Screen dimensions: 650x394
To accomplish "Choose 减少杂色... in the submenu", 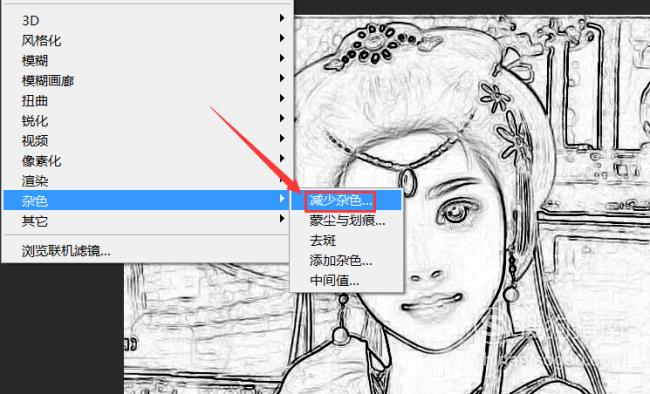I will 347,201.
